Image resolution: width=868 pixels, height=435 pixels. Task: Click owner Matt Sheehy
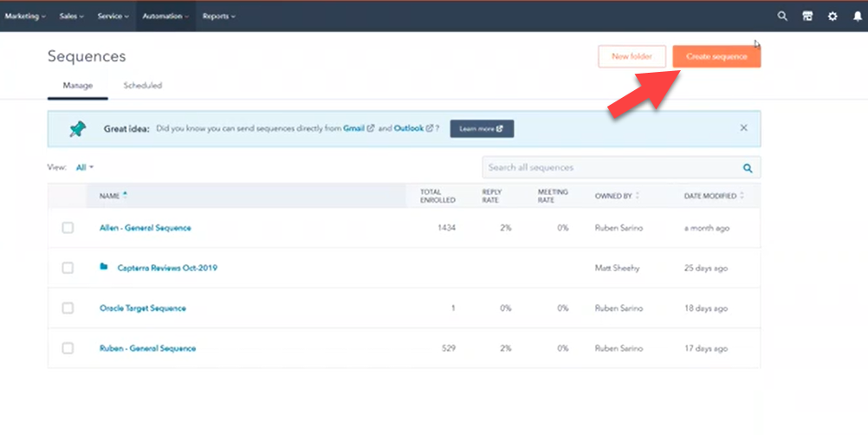coord(618,268)
